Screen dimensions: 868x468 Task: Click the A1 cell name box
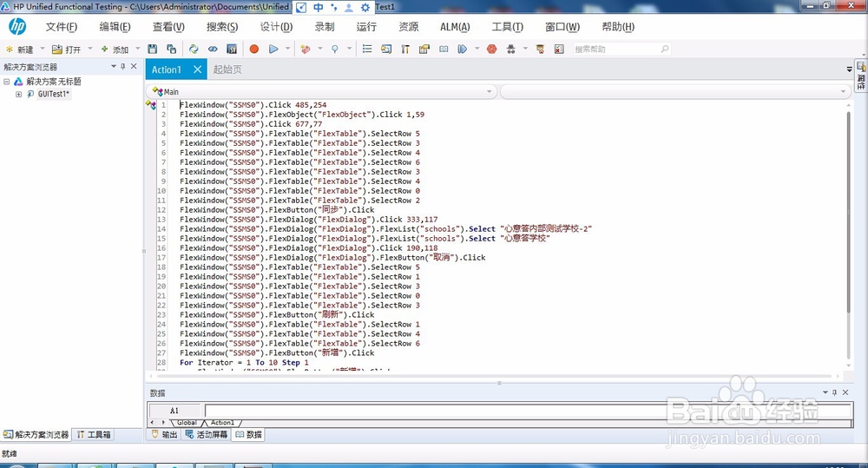point(174,411)
